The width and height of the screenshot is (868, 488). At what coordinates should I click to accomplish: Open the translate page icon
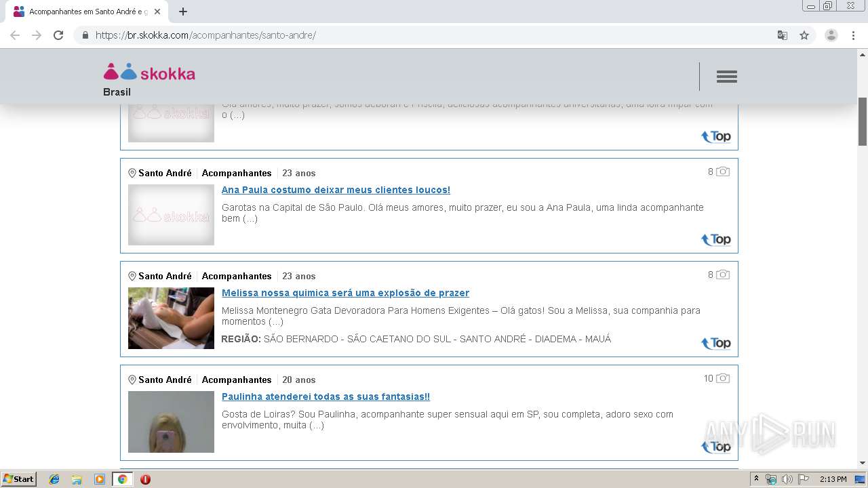[x=782, y=35]
